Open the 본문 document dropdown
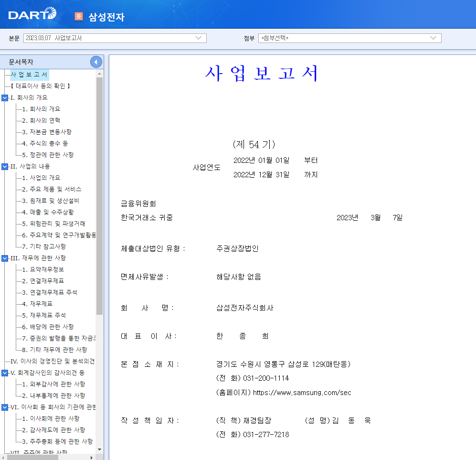This screenshot has height=460, width=476. point(115,38)
